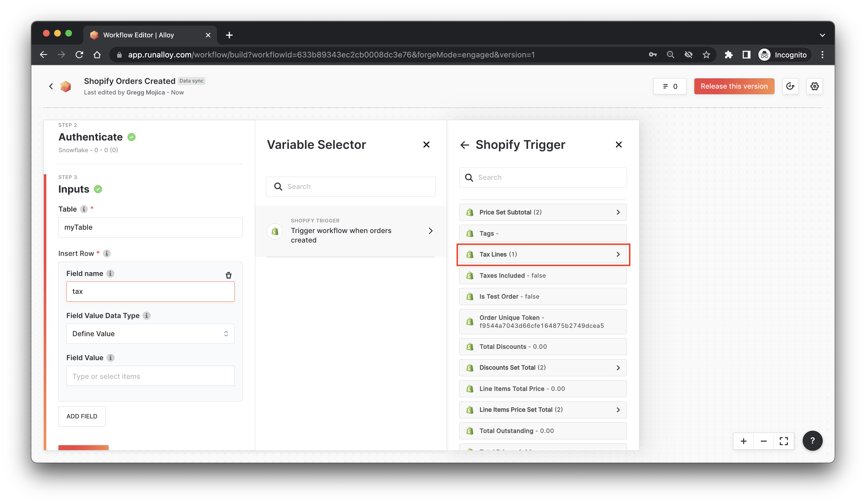Expand Price Set Subtotal (2) item

[543, 212]
